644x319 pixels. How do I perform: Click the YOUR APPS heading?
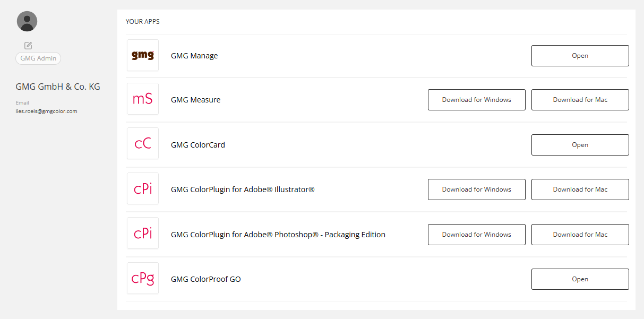tap(143, 22)
